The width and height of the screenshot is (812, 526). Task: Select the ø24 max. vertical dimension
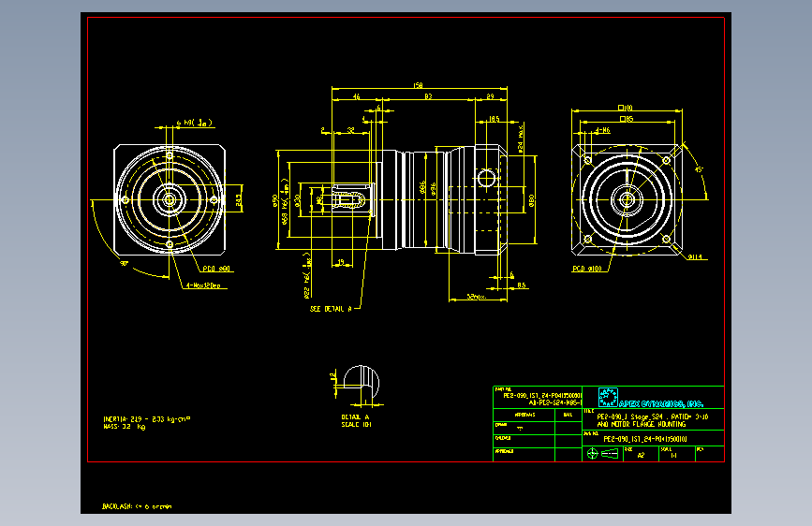521,139
